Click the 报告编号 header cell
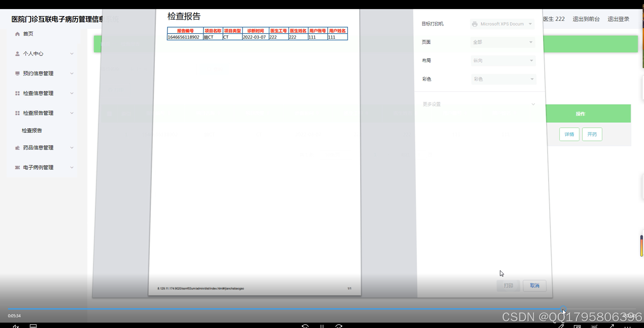The height and width of the screenshot is (328, 644). pyautogui.click(x=185, y=31)
